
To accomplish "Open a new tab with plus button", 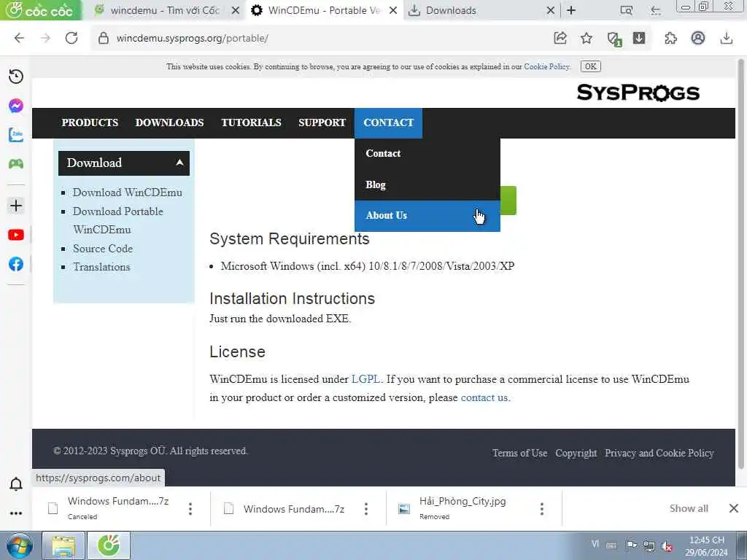I will tap(571, 10).
